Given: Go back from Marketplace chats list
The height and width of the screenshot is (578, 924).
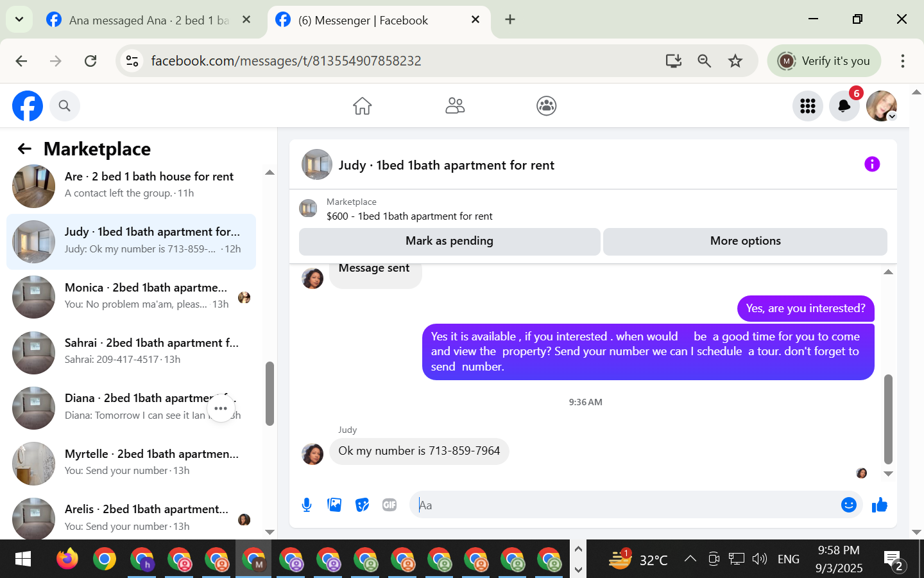Looking at the screenshot, I should pos(24,149).
